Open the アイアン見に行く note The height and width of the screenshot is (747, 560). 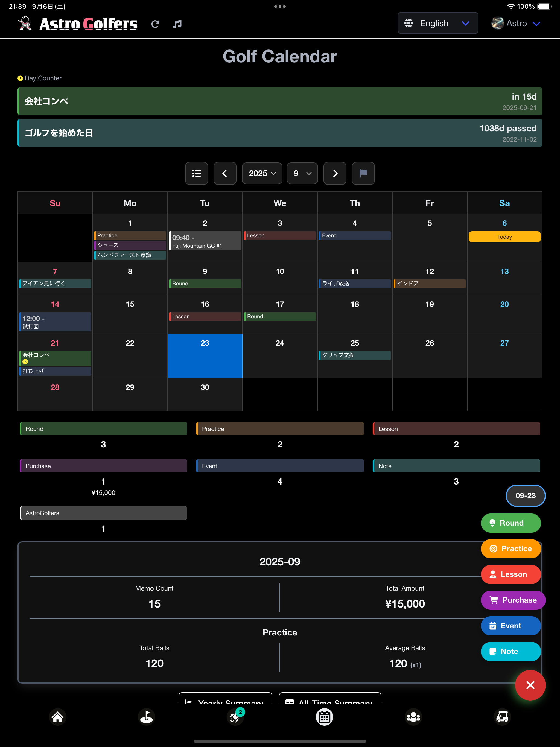pyautogui.click(x=55, y=284)
